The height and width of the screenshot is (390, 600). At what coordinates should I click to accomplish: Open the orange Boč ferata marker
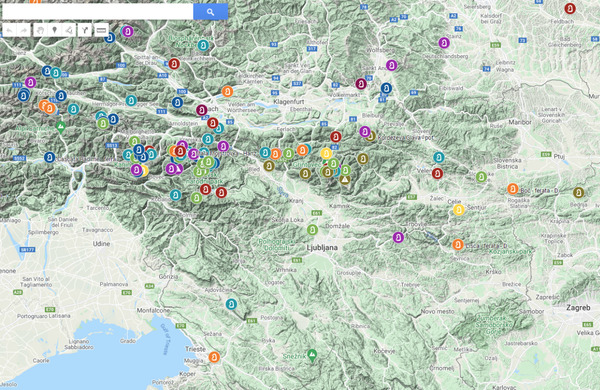513,189
